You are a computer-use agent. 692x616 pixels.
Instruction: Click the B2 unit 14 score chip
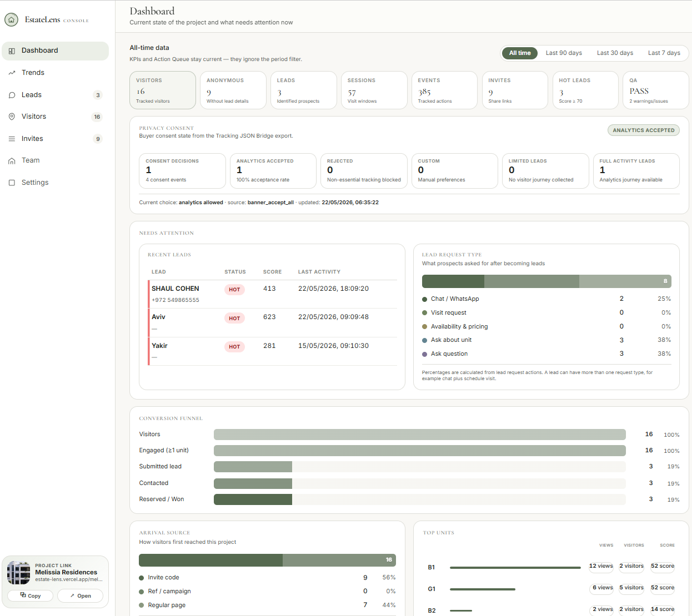click(663, 609)
